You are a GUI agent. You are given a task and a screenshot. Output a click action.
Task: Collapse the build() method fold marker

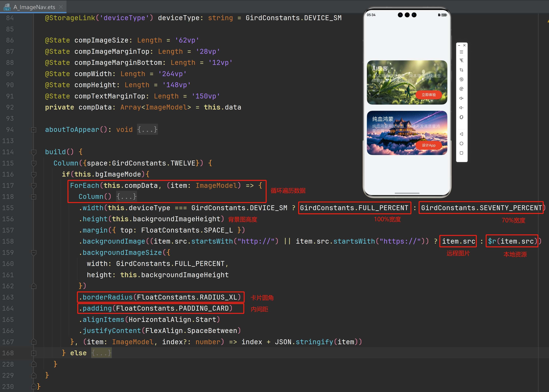point(34,152)
